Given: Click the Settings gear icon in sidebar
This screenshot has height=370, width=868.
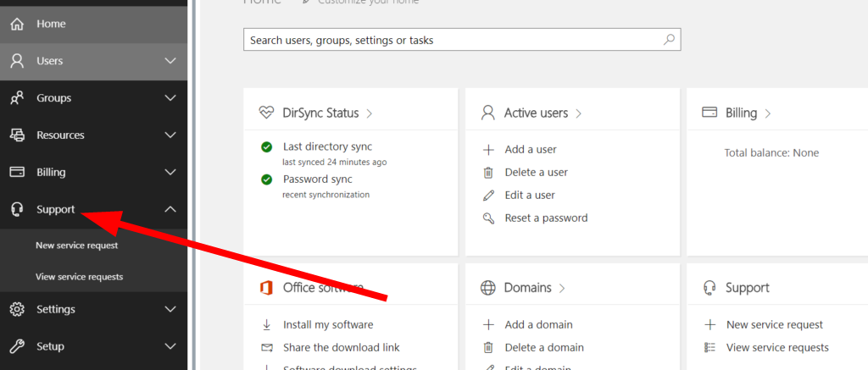Looking at the screenshot, I should pos(17,309).
